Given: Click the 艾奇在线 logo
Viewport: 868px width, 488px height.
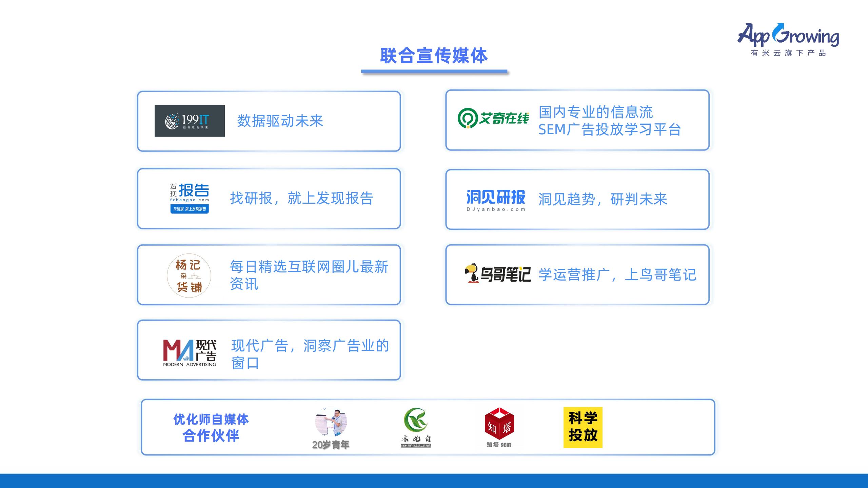Looking at the screenshot, I should (493, 118).
